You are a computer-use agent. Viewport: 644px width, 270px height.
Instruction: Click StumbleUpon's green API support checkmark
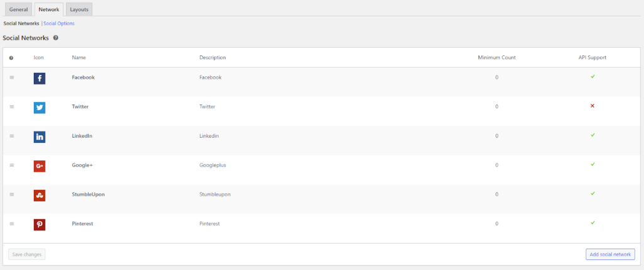(592, 193)
